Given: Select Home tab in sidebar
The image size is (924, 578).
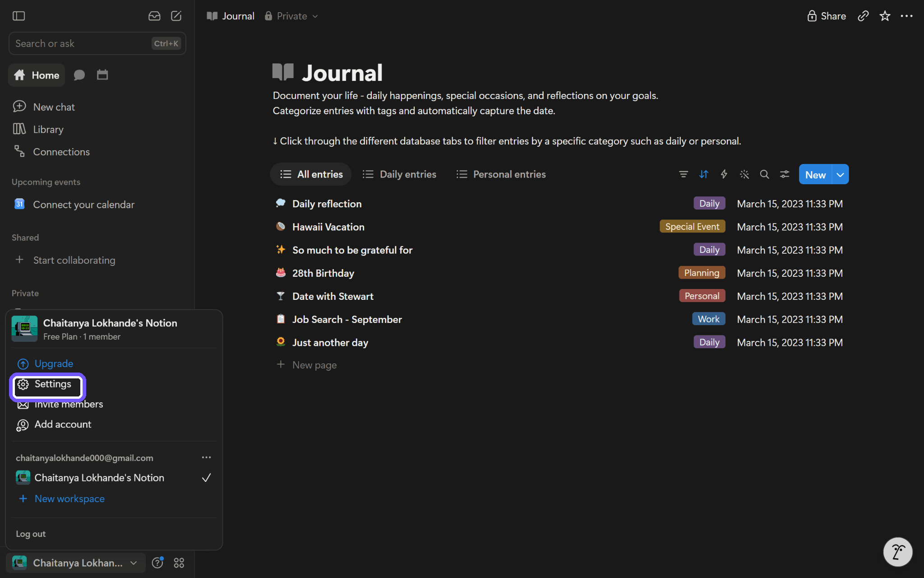Looking at the screenshot, I should coord(37,75).
